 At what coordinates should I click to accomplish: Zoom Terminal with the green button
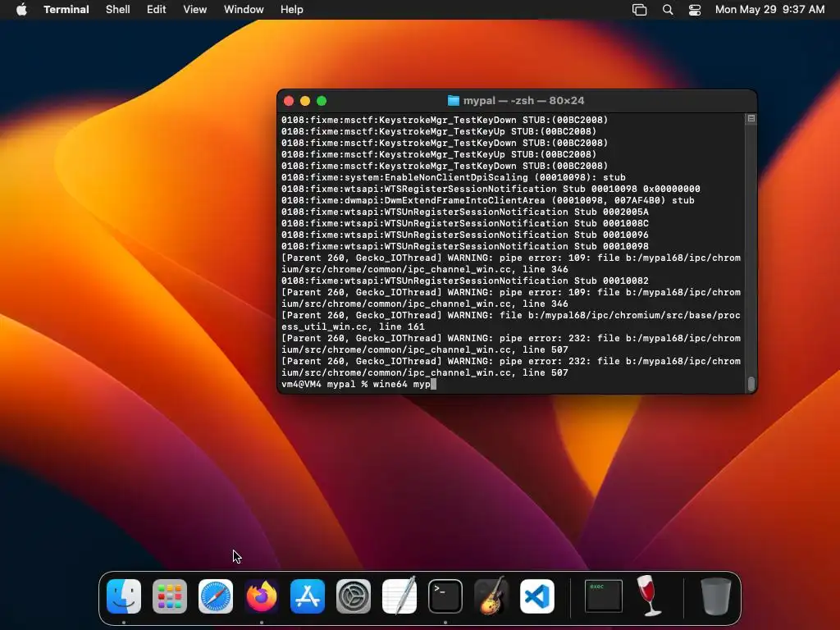point(322,101)
